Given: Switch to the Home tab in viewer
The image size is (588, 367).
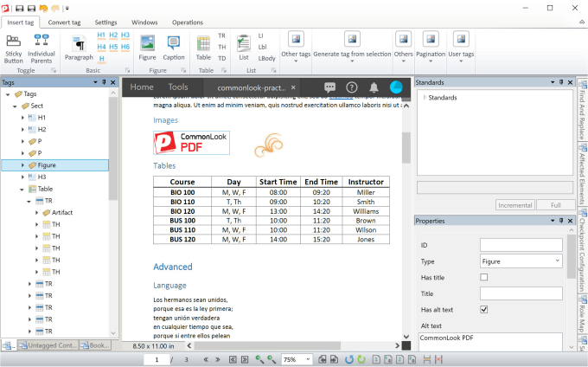Looking at the screenshot, I should click(142, 87).
